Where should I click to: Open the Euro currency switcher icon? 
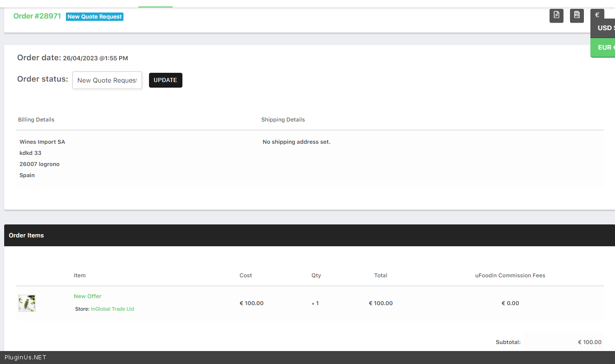point(597,15)
